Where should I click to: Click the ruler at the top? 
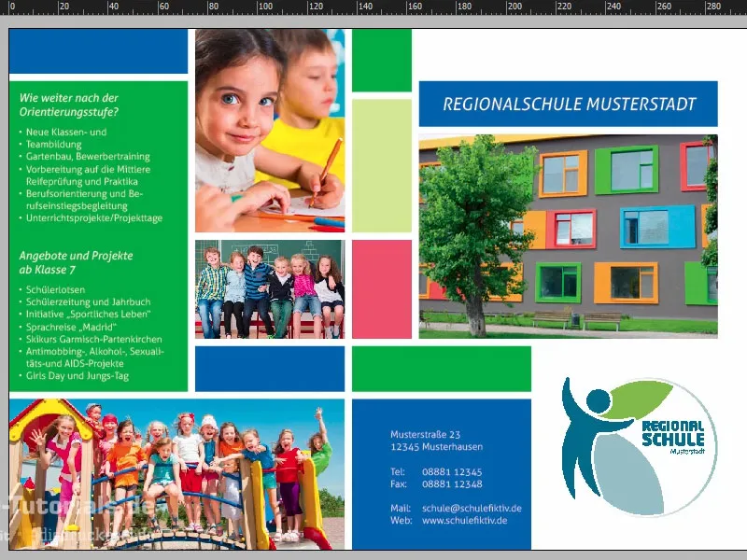pyautogui.click(x=373, y=9)
